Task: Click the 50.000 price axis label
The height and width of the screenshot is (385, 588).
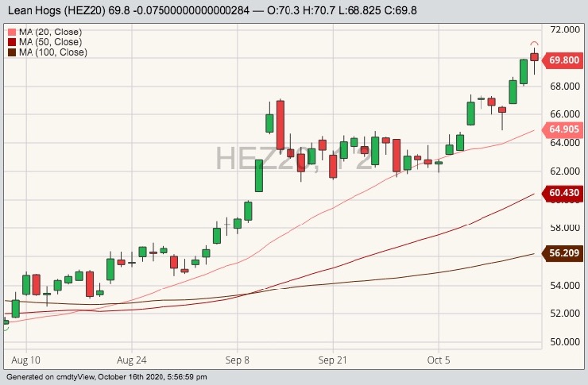Action: 565,341
